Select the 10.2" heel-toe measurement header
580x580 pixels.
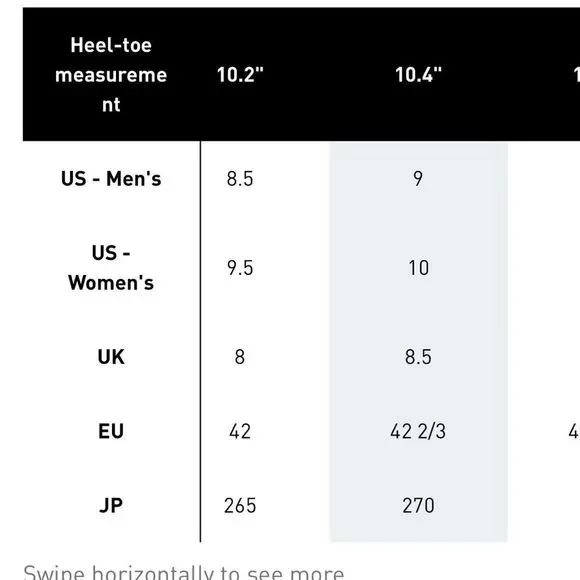tap(240, 75)
